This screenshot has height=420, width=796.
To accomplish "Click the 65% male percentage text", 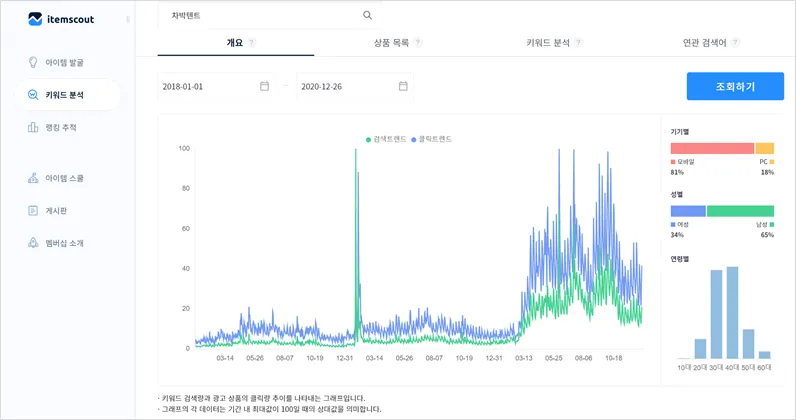I will coord(767,235).
